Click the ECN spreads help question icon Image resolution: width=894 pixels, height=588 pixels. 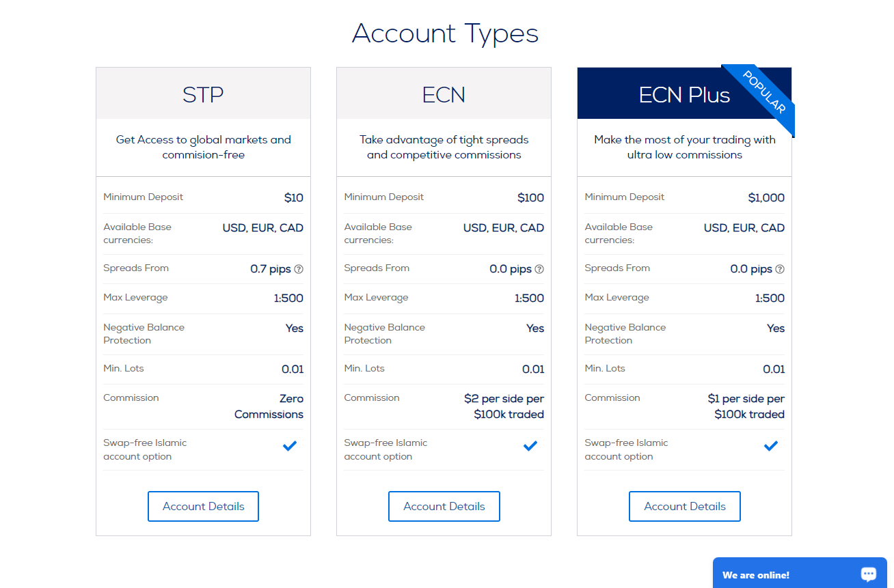pyautogui.click(x=539, y=269)
